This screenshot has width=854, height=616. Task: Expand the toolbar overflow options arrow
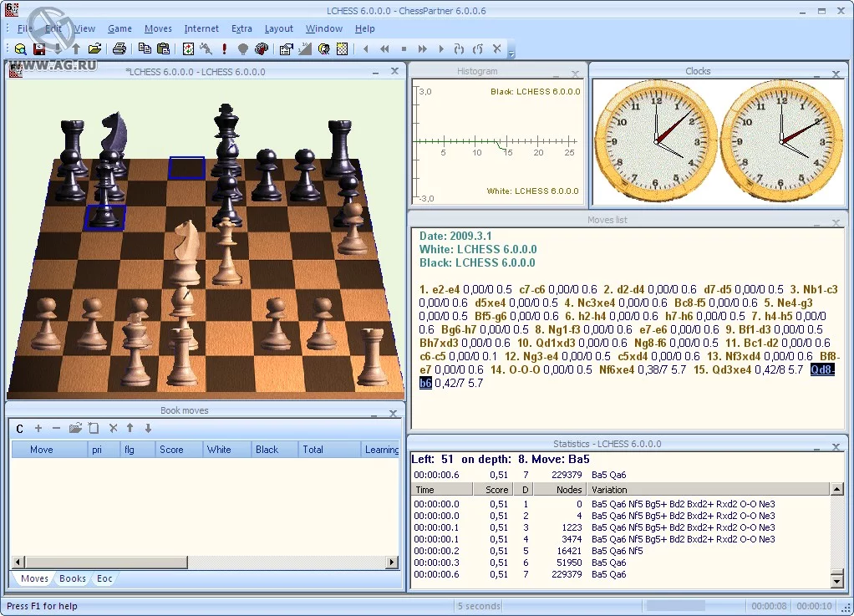(511, 53)
